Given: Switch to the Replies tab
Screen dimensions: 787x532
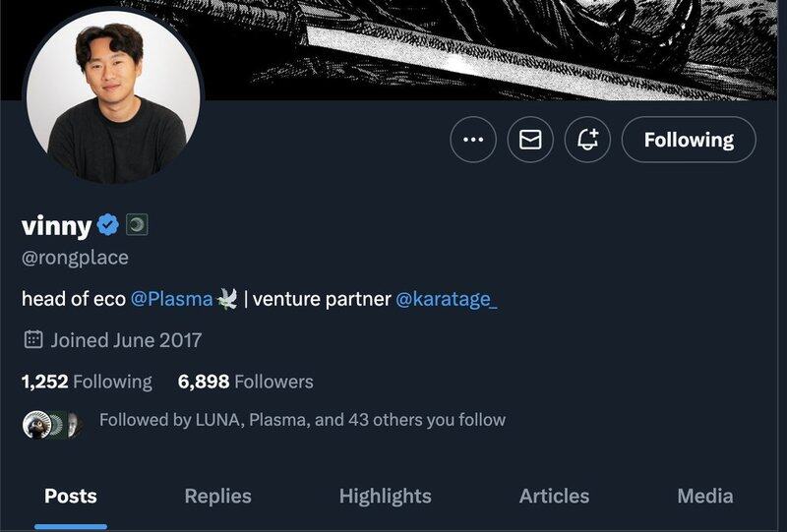Looking at the screenshot, I should (x=217, y=497).
